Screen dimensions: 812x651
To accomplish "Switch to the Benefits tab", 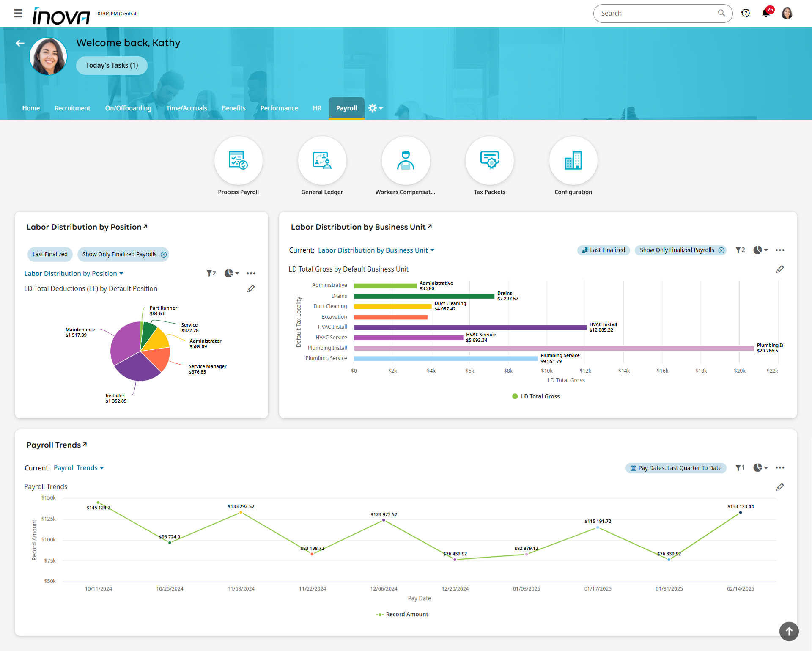I will click(x=233, y=108).
